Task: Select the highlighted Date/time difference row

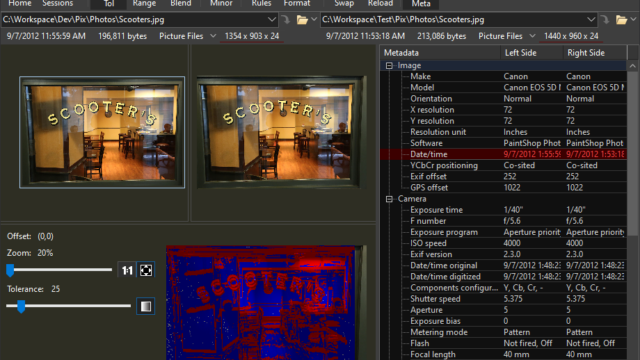Action: 504,154
